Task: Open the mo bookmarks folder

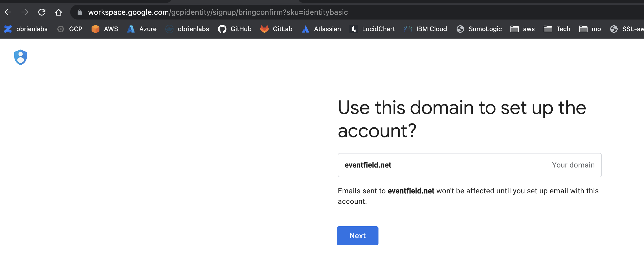Action: 590,29
